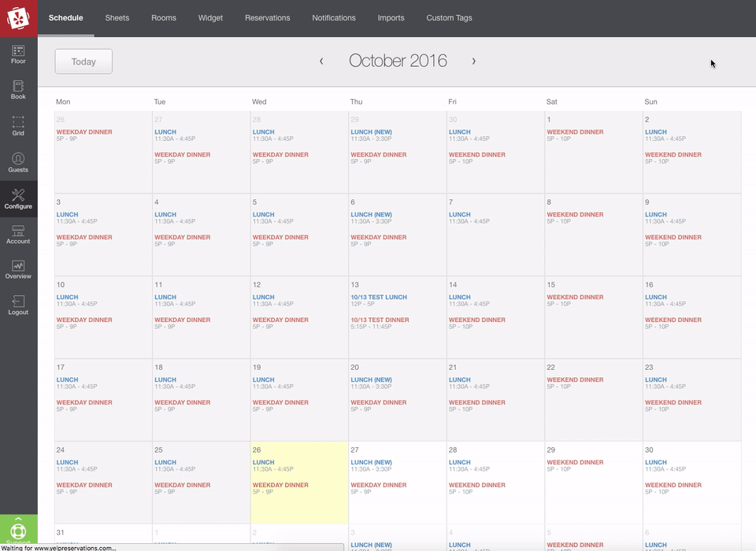Screen dimensions: 756x551
Task: Switch to the Notifications tab
Action: pos(334,18)
